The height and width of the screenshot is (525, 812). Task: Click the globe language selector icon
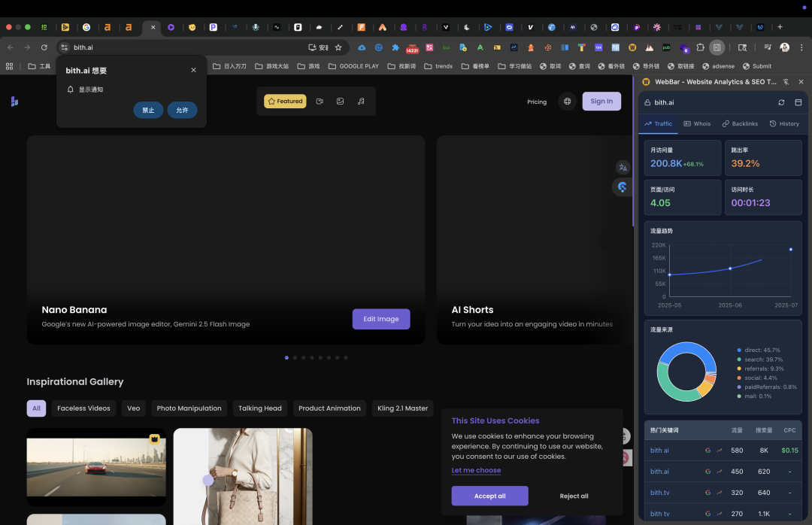point(568,101)
